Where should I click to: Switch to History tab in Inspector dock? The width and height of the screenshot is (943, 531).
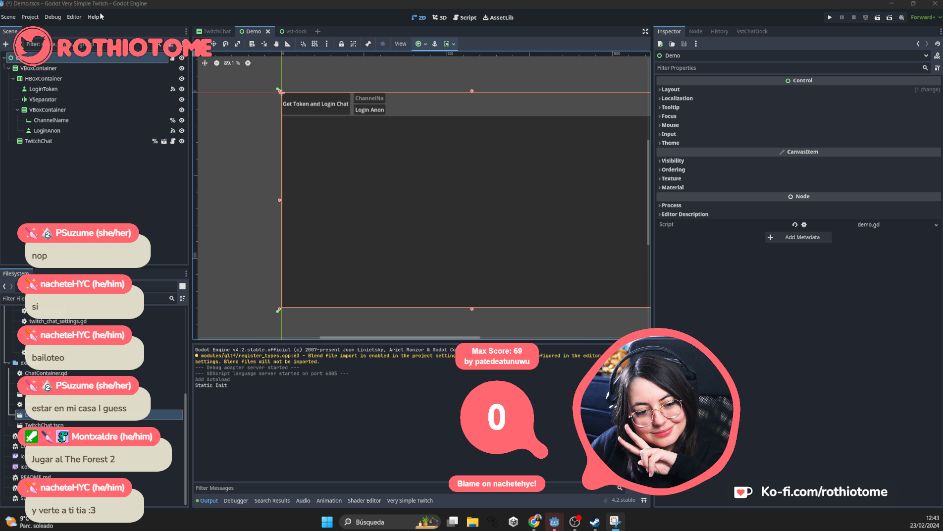(x=719, y=31)
